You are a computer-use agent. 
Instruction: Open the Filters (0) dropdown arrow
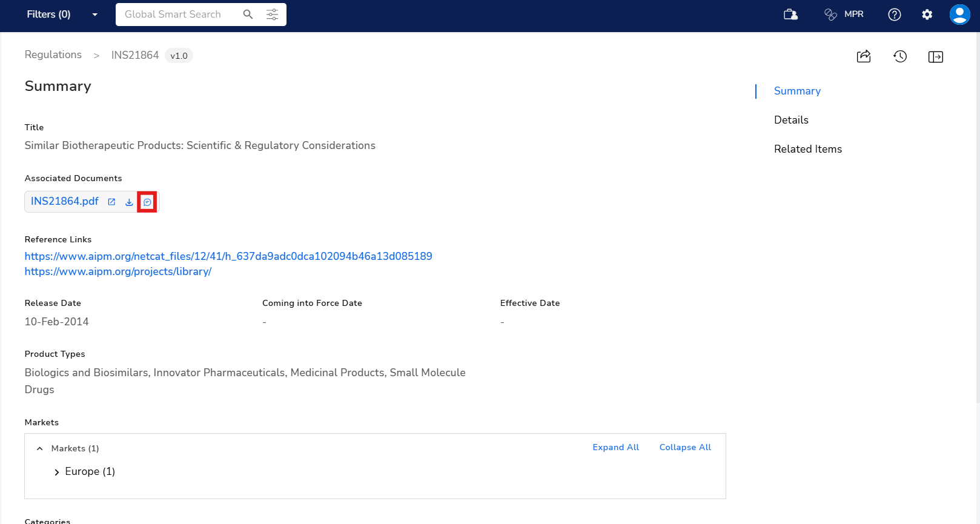coord(94,15)
